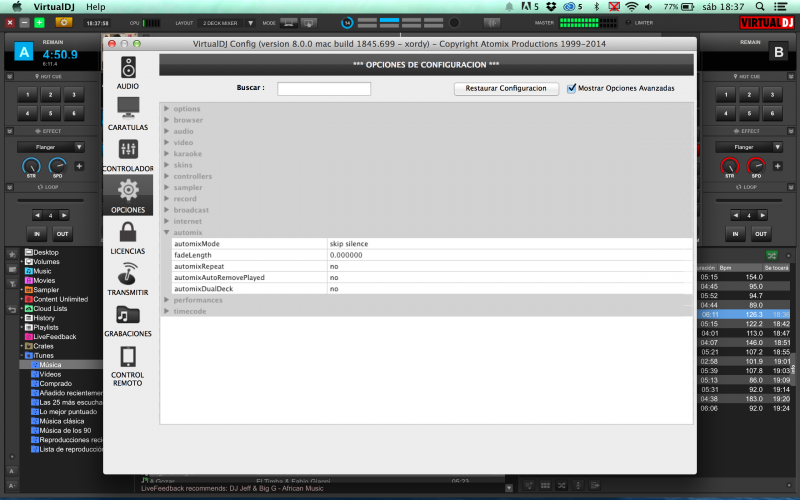Open the VirtualDJ menu

[54, 7]
